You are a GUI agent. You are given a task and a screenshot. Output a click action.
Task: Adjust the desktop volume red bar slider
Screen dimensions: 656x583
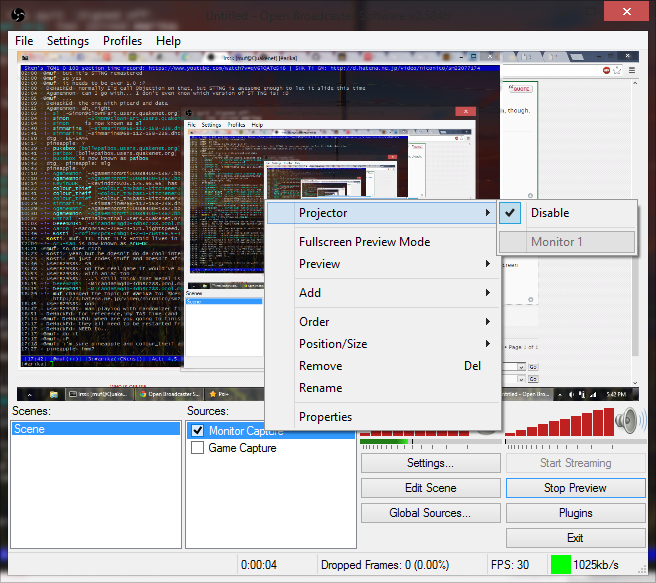point(560,423)
